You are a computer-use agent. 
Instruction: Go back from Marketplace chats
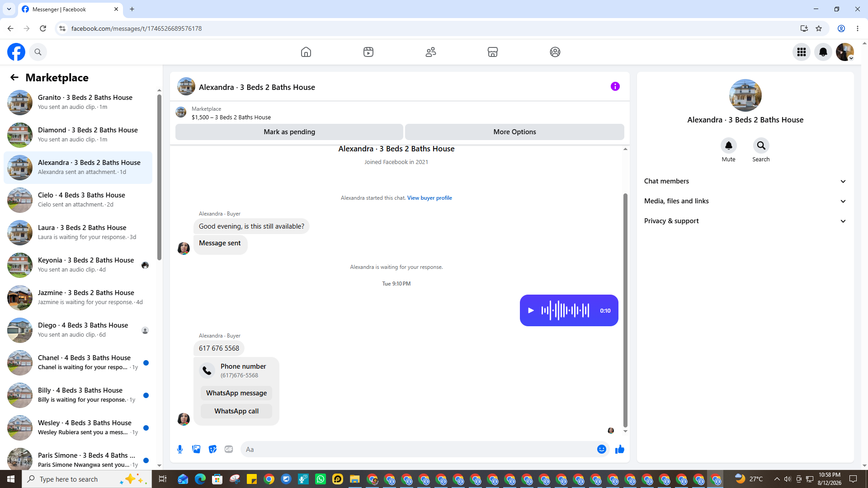14,77
